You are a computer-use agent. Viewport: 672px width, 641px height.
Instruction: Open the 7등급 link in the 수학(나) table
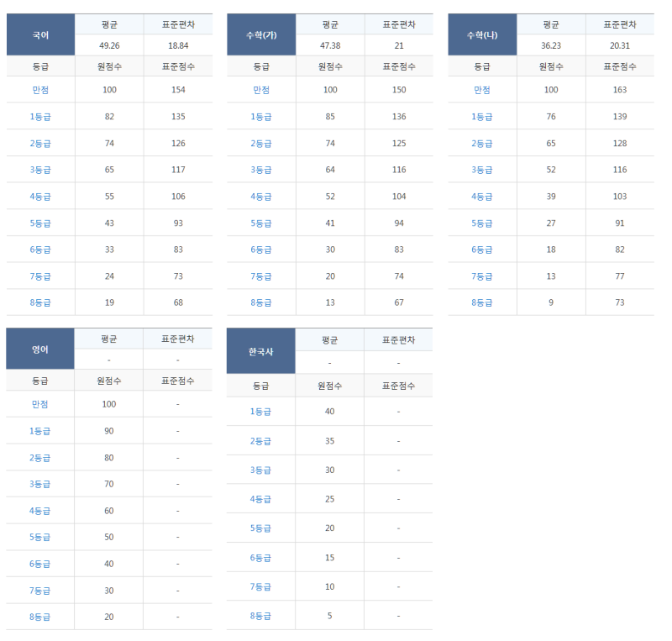tap(481, 276)
